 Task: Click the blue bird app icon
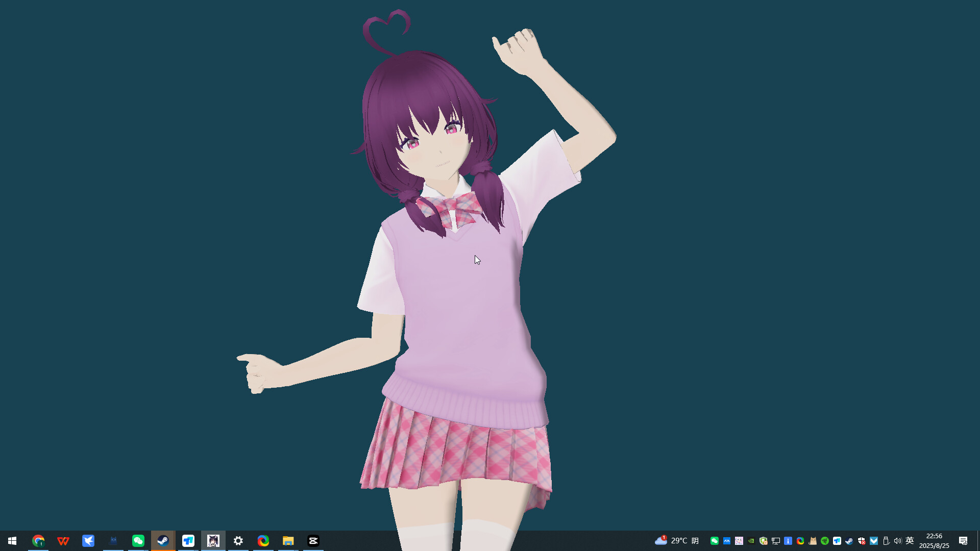point(88,541)
